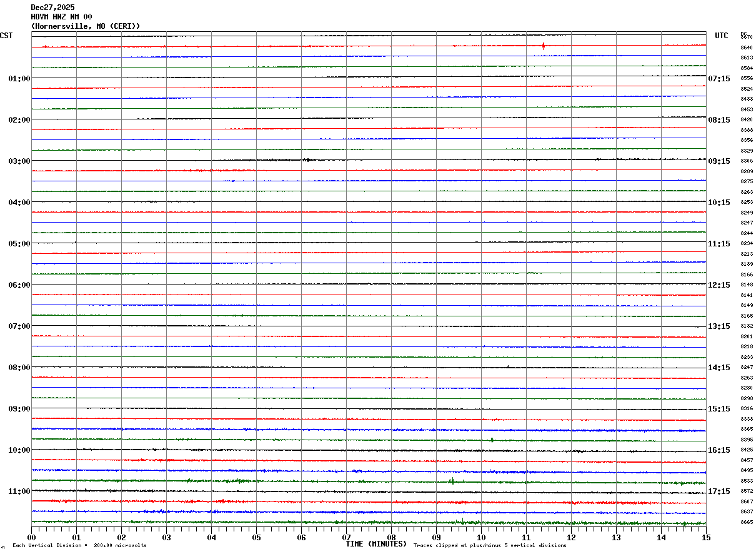This screenshot has width=756, height=554.
Task: Click the '08:00' CST time label
Action: [x=19, y=368]
